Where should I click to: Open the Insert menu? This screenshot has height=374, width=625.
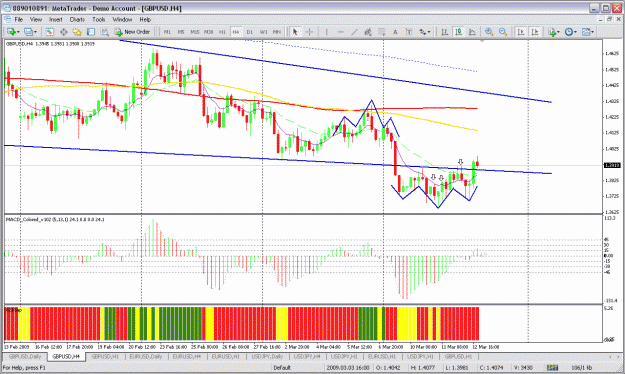(55, 19)
